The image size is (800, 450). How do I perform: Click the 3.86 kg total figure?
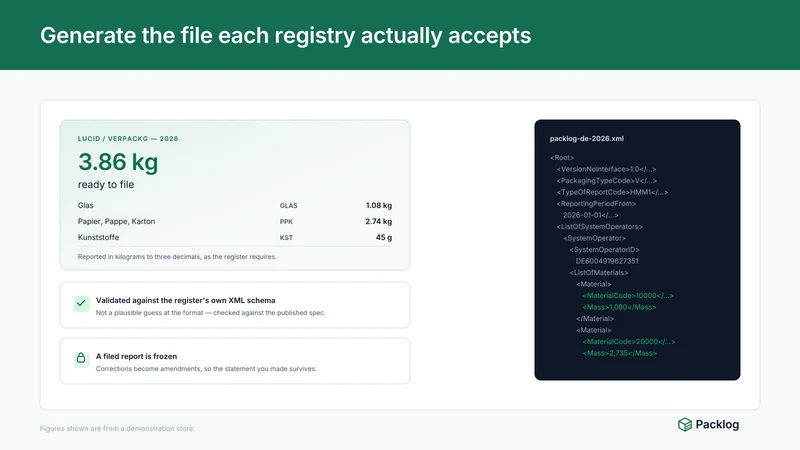pos(118,162)
